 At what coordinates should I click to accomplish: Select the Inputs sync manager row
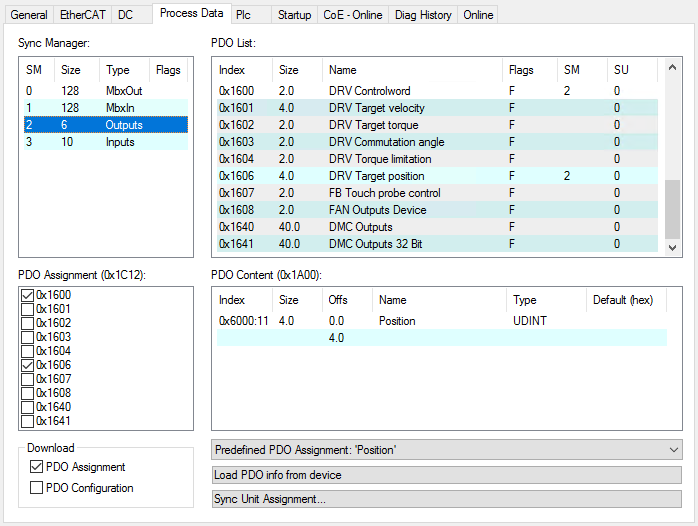point(106,142)
